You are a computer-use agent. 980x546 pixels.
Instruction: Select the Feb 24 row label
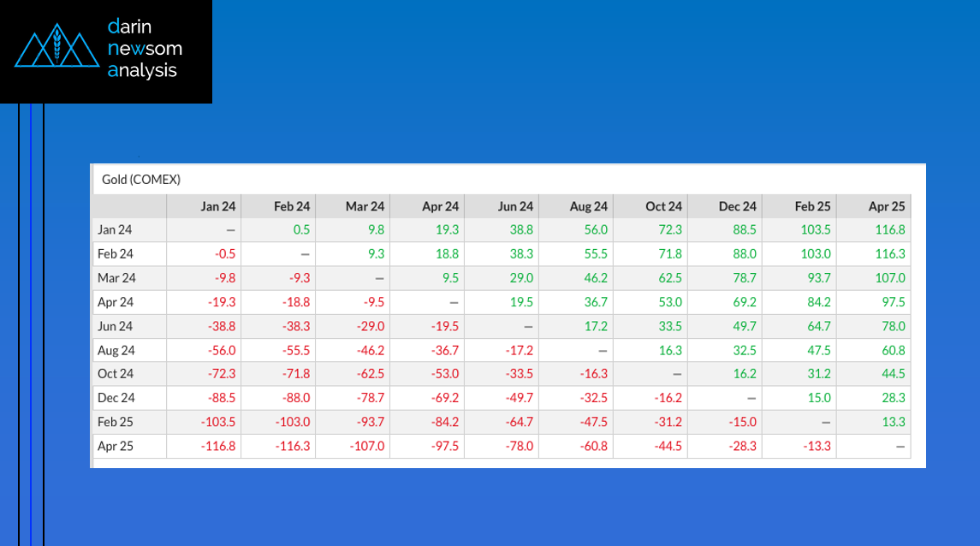[118, 254]
